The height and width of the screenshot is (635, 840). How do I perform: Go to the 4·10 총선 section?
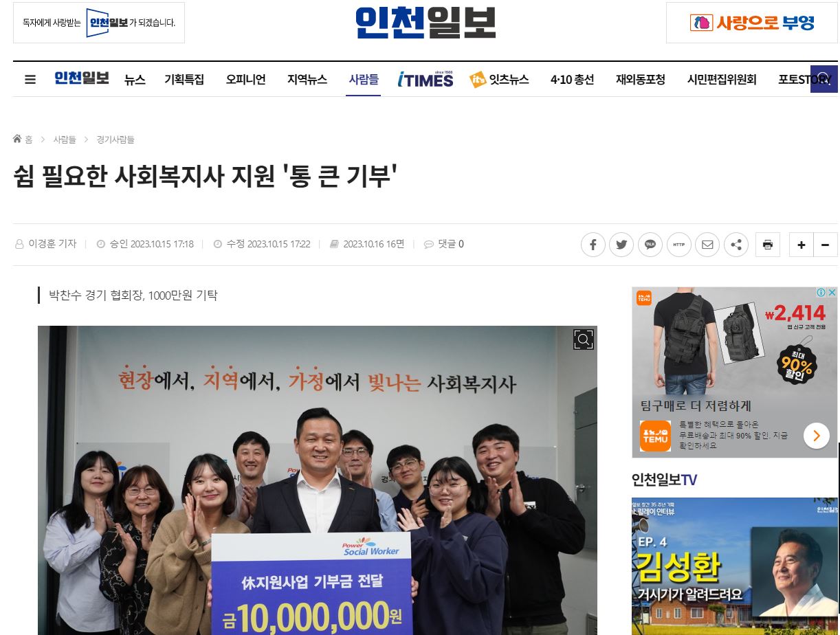tap(572, 80)
